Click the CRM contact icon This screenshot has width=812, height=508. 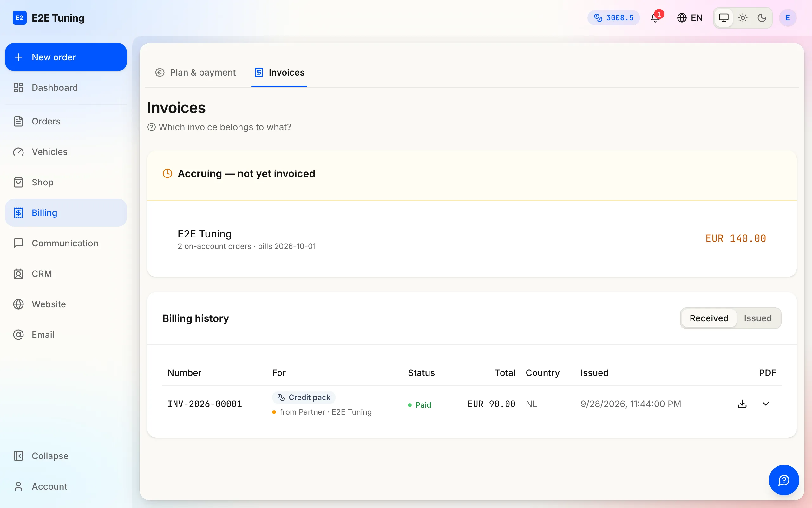(x=18, y=274)
